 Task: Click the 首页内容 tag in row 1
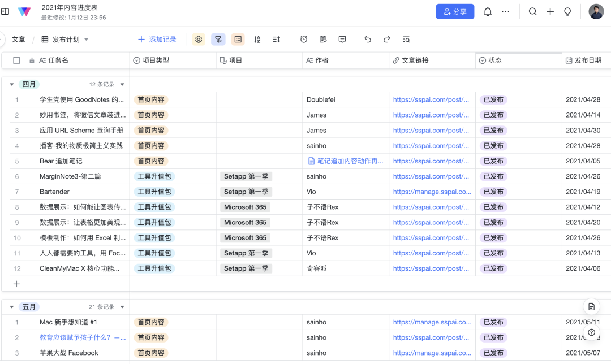[151, 100]
